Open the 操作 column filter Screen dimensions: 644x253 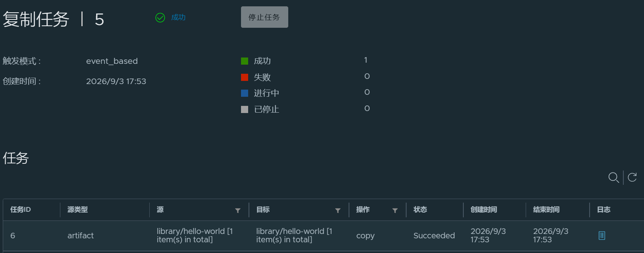coord(395,211)
